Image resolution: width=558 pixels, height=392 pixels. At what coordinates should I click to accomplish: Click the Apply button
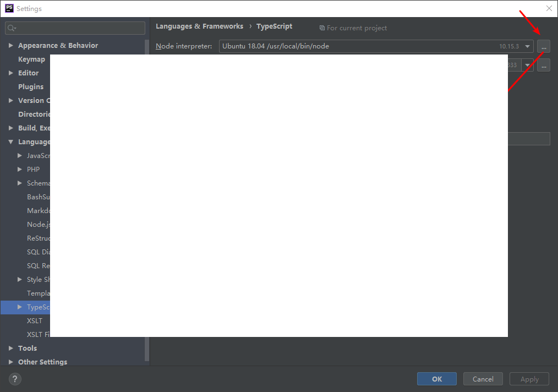point(529,379)
